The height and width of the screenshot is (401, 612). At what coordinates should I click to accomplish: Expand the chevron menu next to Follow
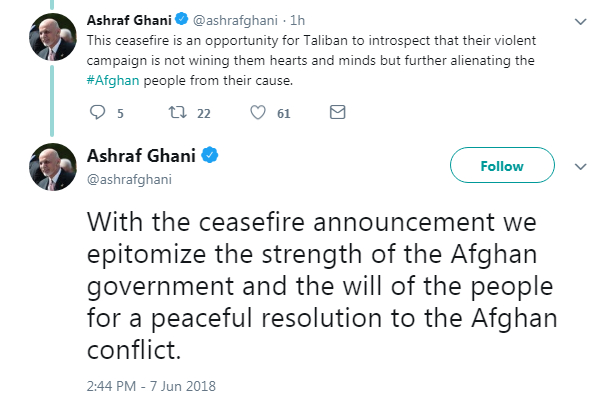pyautogui.click(x=579, y=166)
